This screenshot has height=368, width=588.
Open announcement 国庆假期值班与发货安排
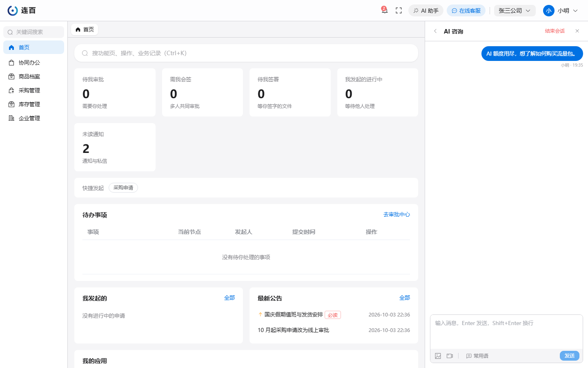294,314
